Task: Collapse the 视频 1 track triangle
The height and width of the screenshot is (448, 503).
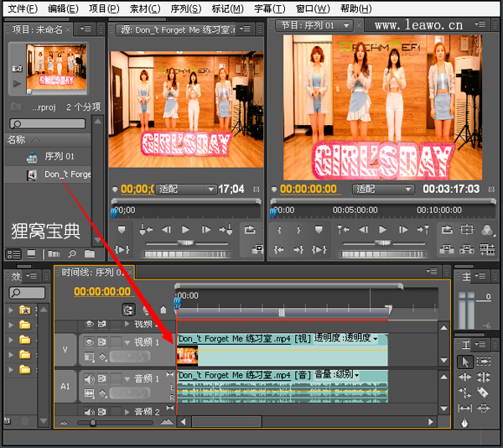Action: [x=127, y=342]
